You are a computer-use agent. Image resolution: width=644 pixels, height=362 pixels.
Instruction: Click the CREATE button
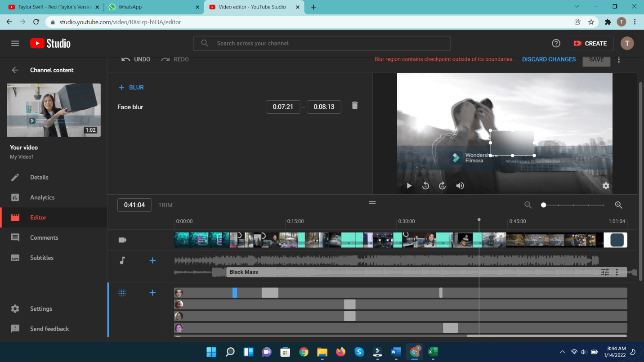pos(590,43)
